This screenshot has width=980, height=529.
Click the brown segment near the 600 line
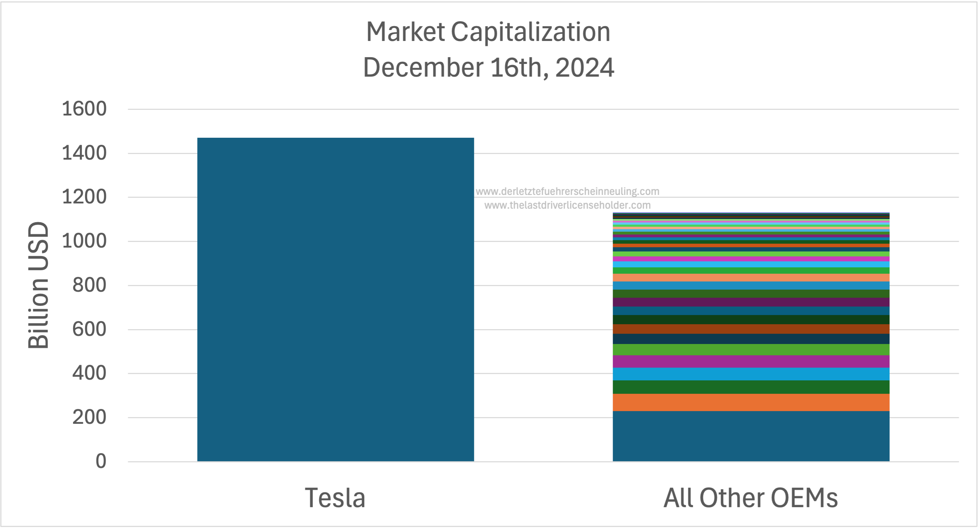(751, 329)
